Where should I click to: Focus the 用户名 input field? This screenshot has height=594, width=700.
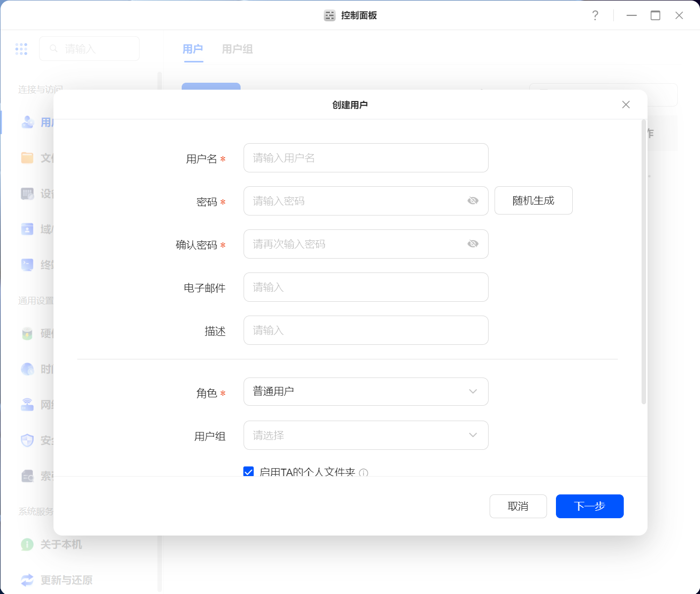[x=366, y=158]
